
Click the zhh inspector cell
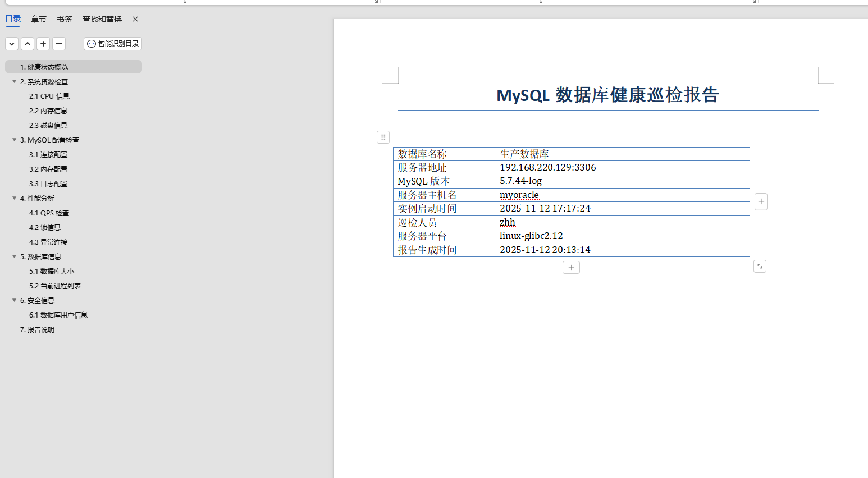tap(622, 222)
